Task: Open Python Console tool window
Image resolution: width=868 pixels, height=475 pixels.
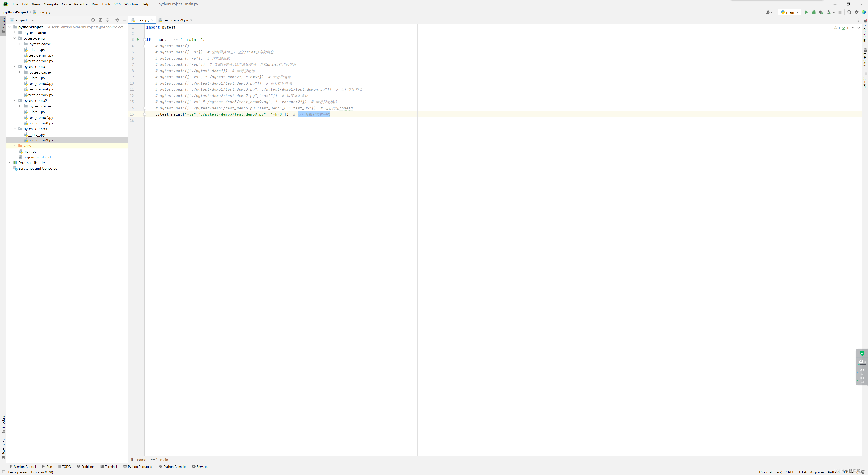Action: [172, 467]
